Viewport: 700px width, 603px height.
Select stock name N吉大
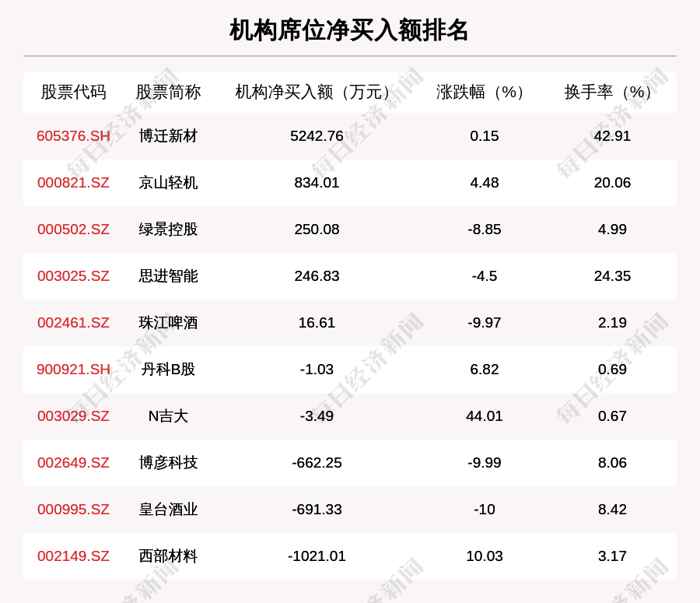[x=168, y=415]
